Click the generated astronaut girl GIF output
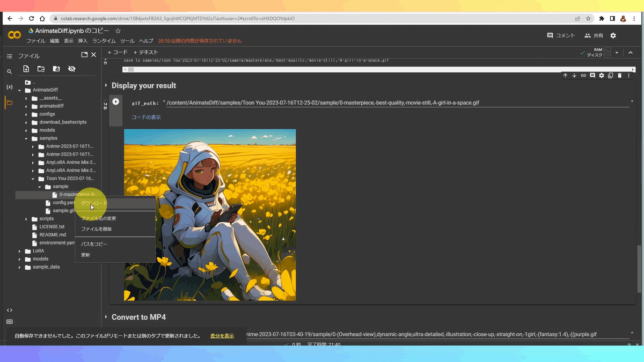Viewport: 644px width, 362px height. (210, 215)
